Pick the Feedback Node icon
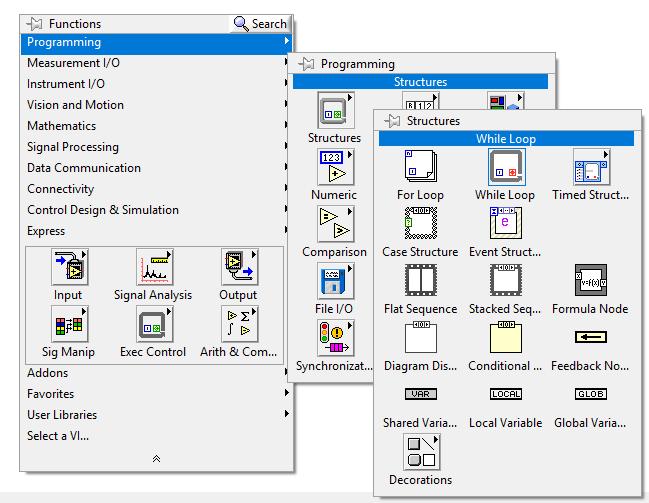The image size is (649, 503). tap(591, 337)
